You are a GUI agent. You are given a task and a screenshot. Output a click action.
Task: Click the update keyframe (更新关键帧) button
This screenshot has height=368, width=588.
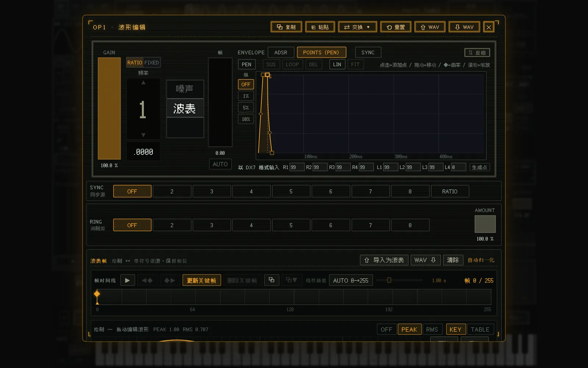tap(202, 280)
